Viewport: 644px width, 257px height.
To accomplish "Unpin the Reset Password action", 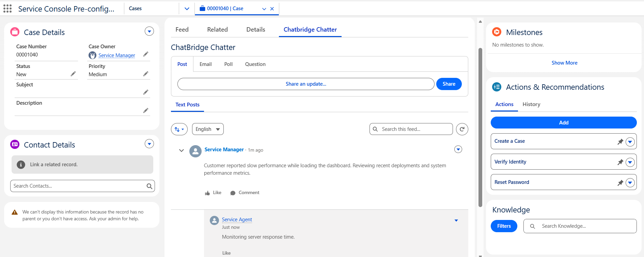I will (x=620, y=183).
